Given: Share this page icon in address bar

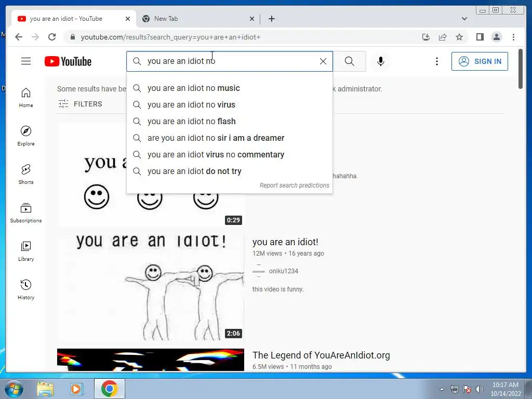Looking at the screenshot, I should click(443, 37).
